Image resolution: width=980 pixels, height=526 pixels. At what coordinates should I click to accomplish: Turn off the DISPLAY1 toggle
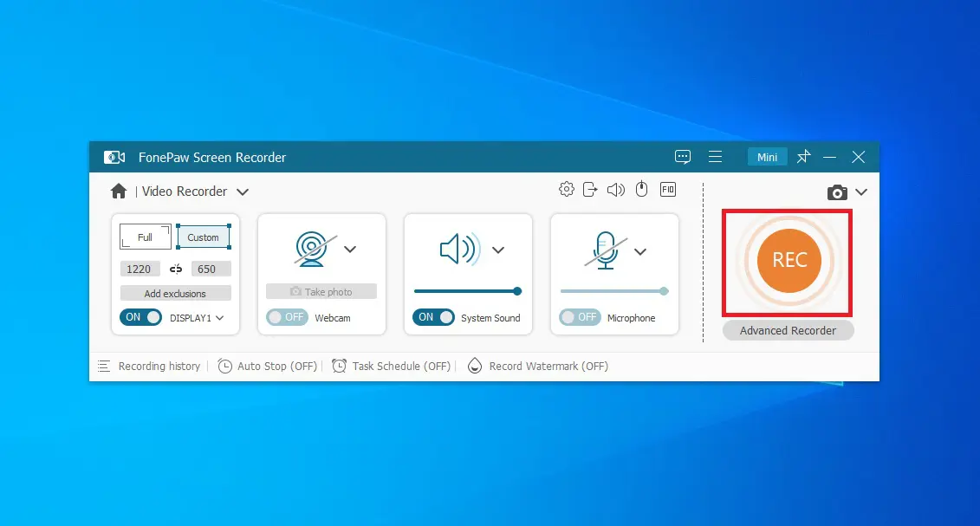140,317
